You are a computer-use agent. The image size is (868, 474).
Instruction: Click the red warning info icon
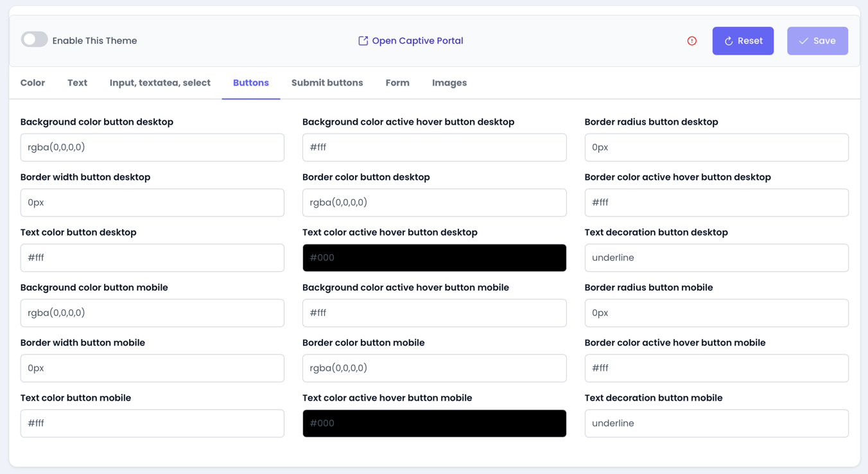691,41
